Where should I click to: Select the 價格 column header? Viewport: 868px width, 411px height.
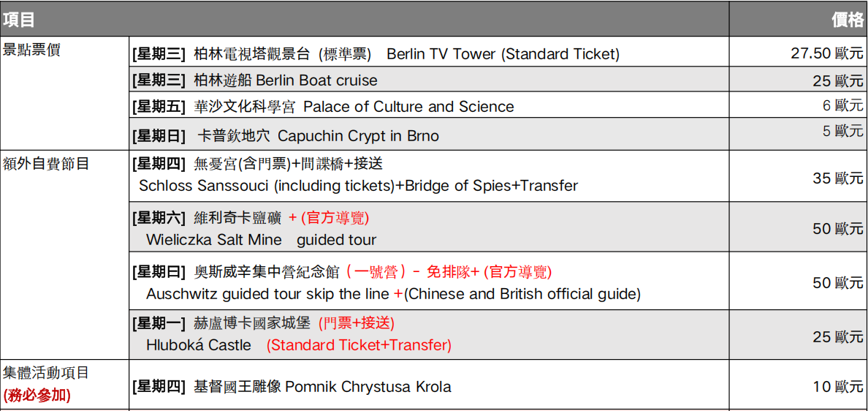click(x=799, y=19)
